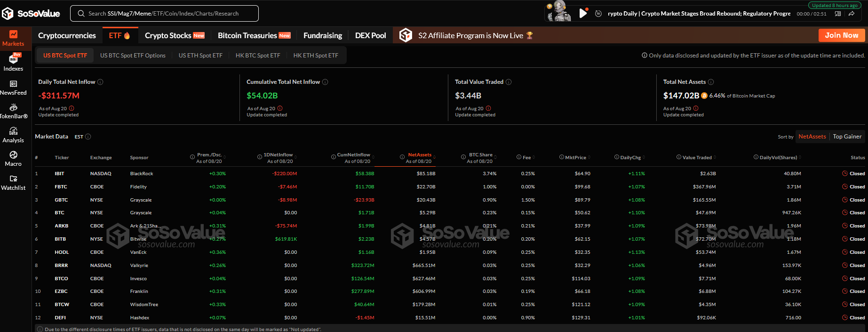
Task: Click alert icon under Daily Net Inflow date
Action: pos(72,108)
